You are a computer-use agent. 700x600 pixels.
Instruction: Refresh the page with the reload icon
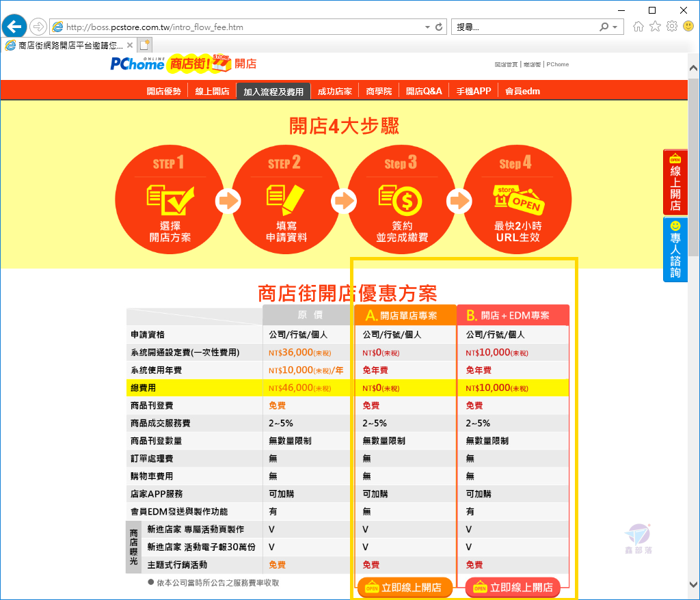pos(439,27)
